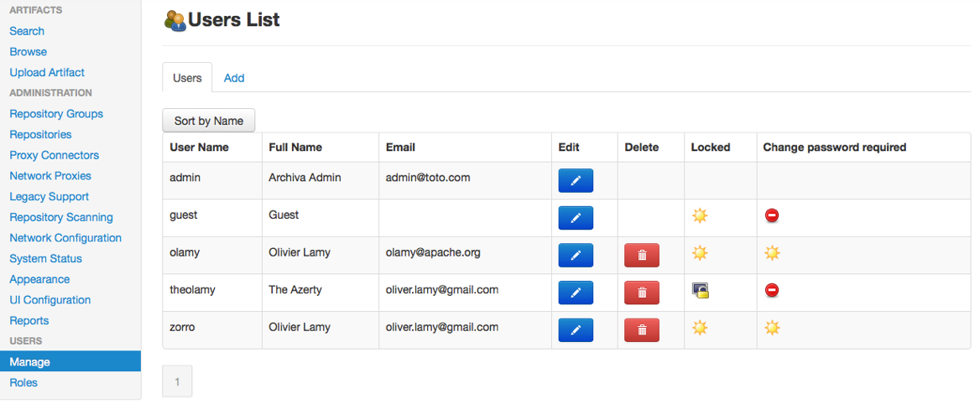Click padlock locked icon for theolamy
The height and width of the screenshot is (420, 980).
701,290
